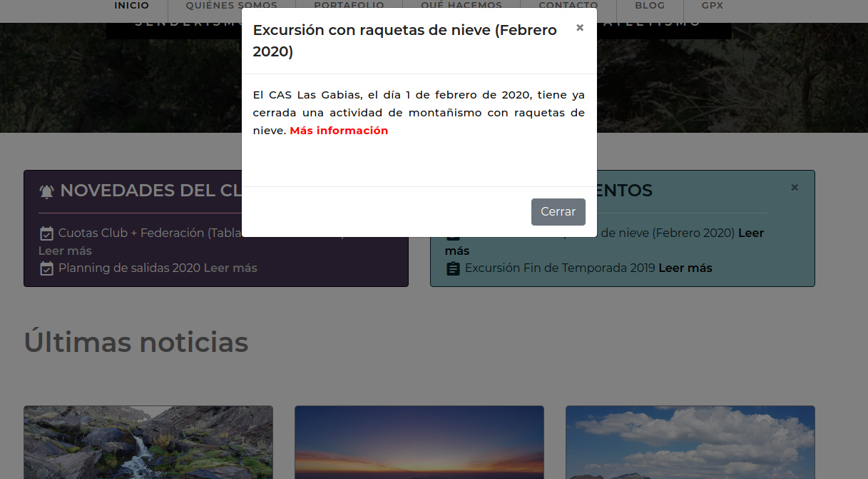Screen dimensions: 868x479
Task: Open Leer más for Planning de salidas 2020
Action: point(230,268)
